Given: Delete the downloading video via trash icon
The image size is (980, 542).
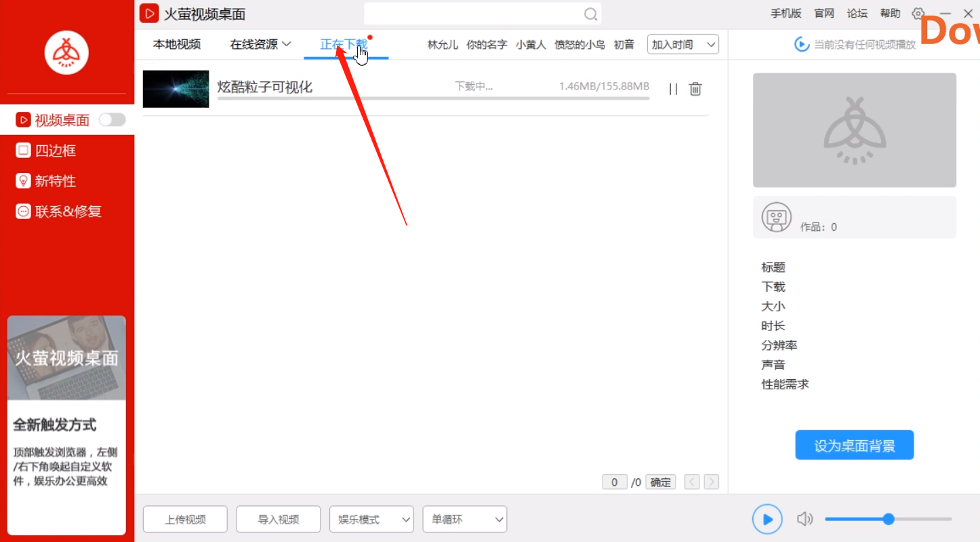Looking at the screenshot, I should (695, 88).
